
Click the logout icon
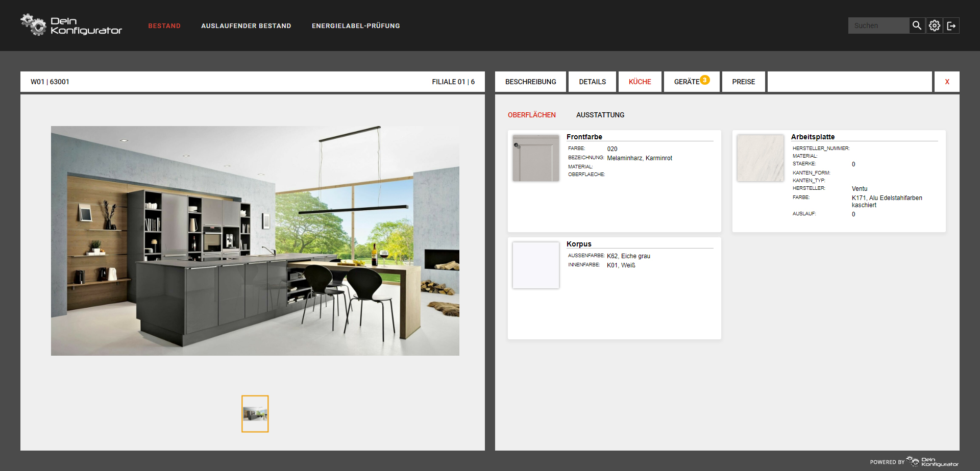(x=951, y=26)
